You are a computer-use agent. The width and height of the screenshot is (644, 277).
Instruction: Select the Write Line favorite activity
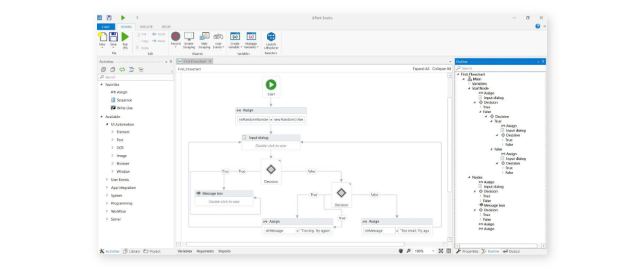click(x=122, y=108)
